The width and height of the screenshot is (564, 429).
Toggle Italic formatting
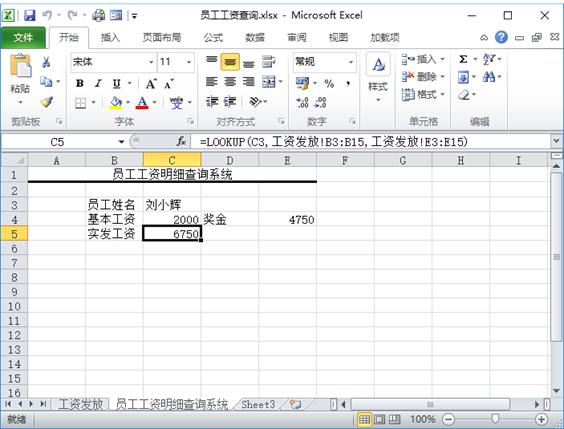tap(97, 83)
